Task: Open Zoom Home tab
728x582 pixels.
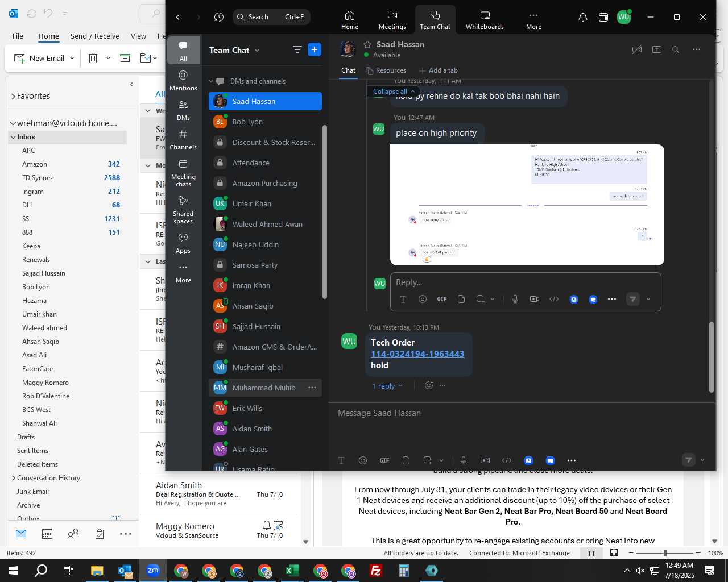Action: [350, 20]
